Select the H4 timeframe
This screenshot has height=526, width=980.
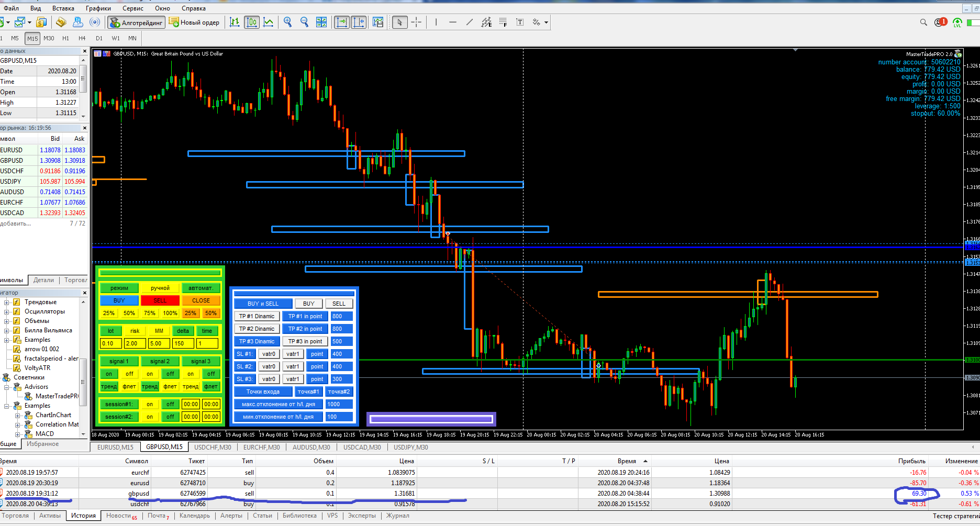tap(82, 38)
